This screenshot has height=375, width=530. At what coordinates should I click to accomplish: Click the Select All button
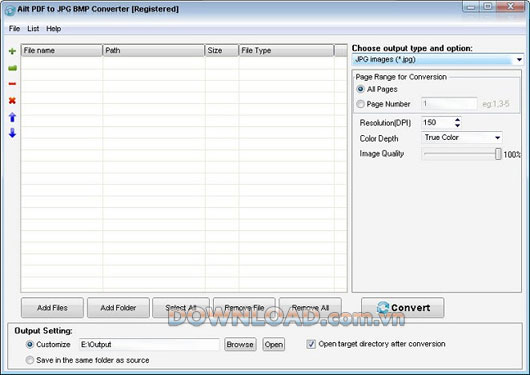coord(181,308)
